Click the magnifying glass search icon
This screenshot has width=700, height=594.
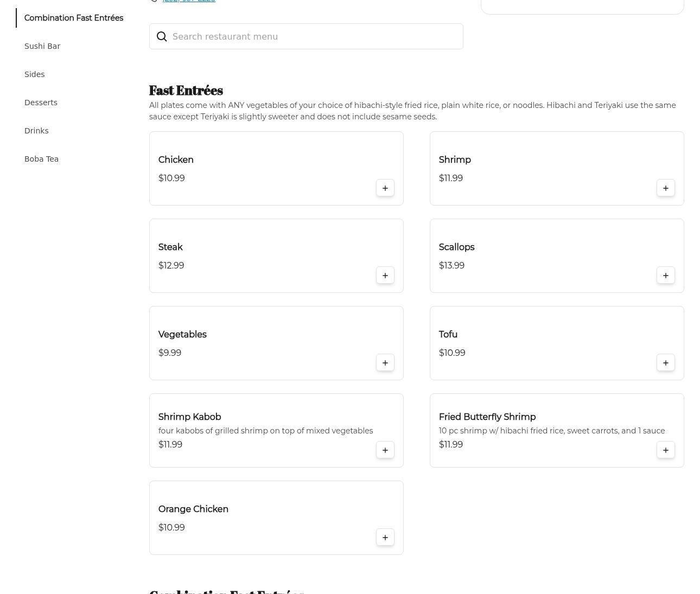(x=162, y=36)
